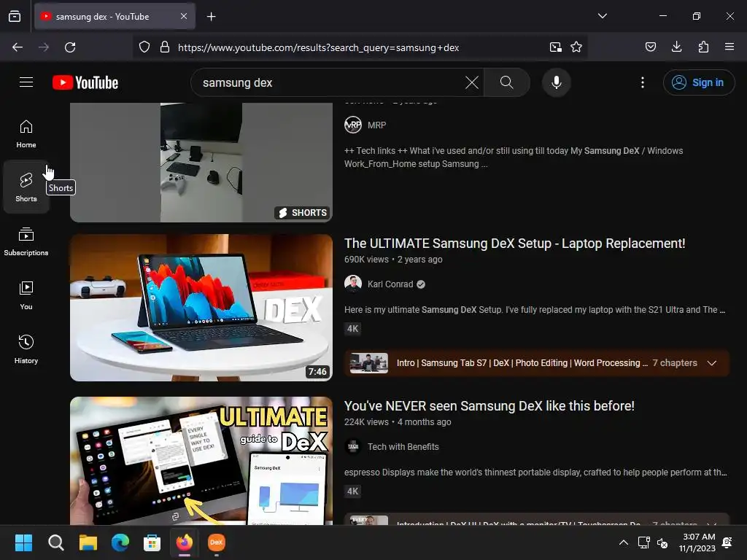Viewport: 747px width, 560px height.
Task: Go back with the browser back arrow
Action: pyautogui.click(x=18, y=47)
